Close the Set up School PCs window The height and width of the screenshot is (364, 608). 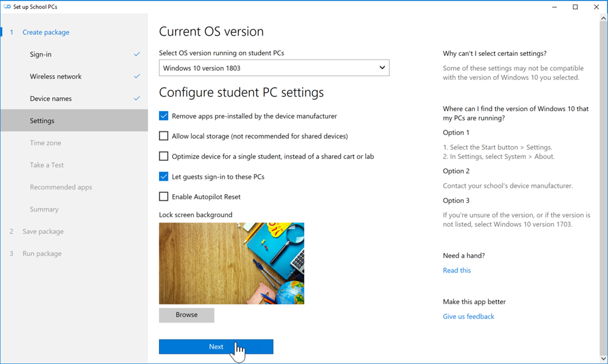[x=596, y=7]
